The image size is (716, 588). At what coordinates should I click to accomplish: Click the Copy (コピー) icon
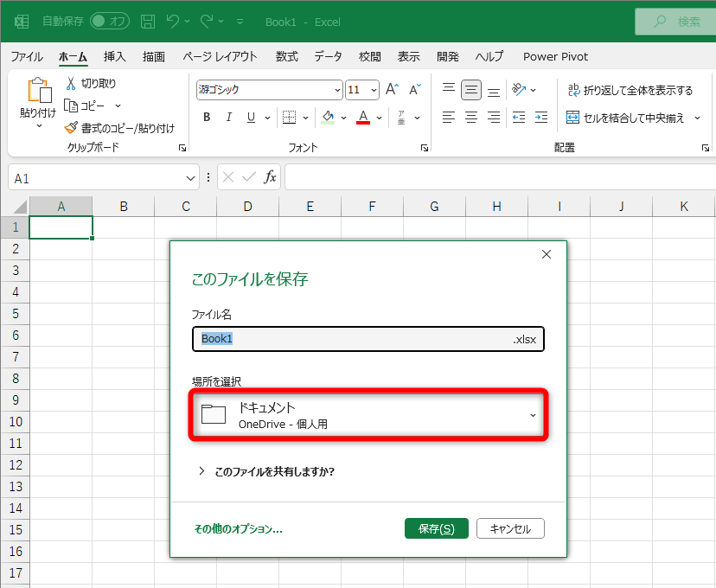(73, 105)
